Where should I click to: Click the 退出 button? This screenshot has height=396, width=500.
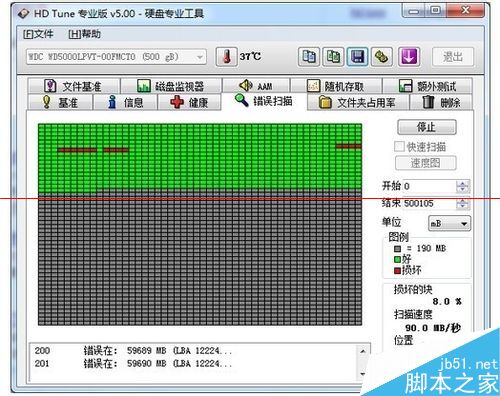click(x=453, y=57)
